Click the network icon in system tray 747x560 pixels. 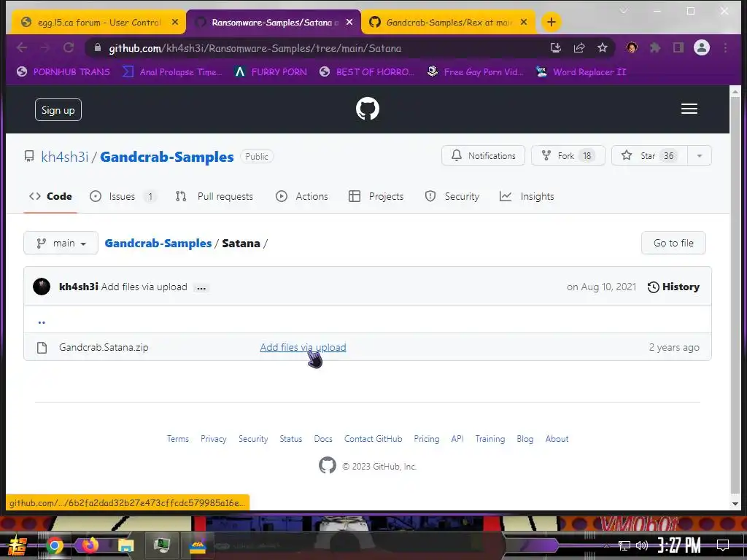pyautogui.click(x=624, y=545)
